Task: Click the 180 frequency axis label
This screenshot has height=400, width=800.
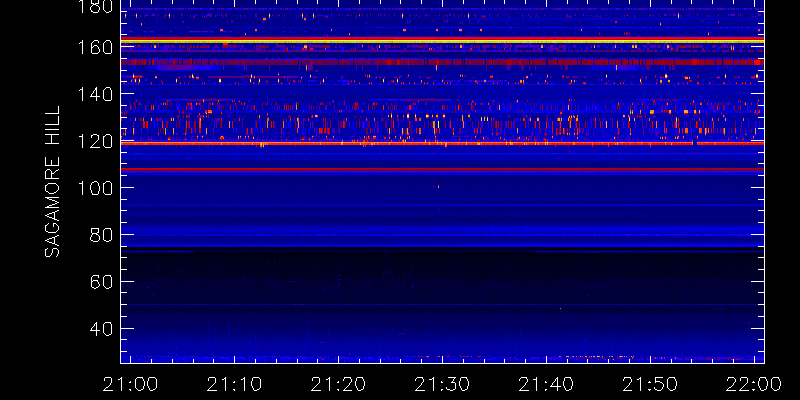Action: point(96,7)
